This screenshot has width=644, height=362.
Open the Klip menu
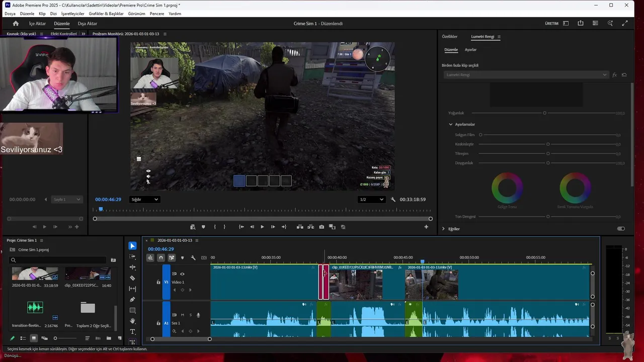[x=42, y=14]
